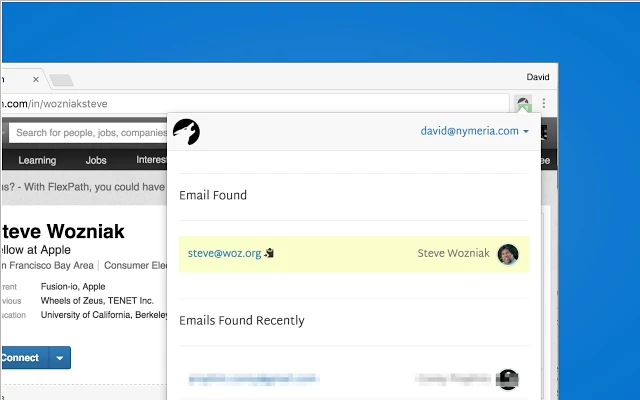Click the blurred recent email entry
The width and height of the screenshot is (640, 400).
254,379
